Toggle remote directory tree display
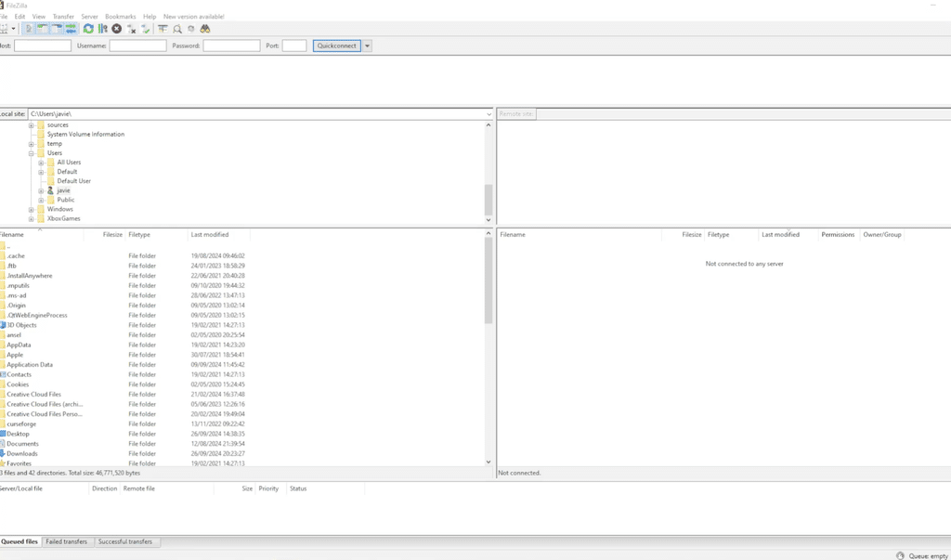Screen dimensions: 951x560 57,29
